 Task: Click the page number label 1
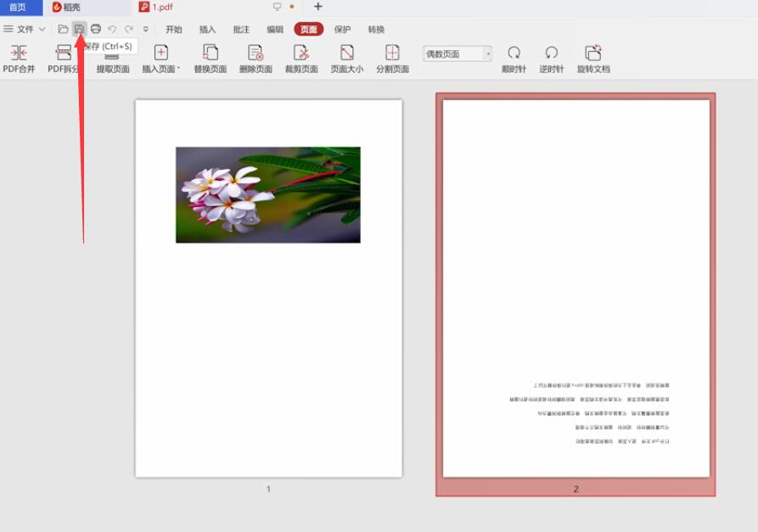(x=269, y=489)
